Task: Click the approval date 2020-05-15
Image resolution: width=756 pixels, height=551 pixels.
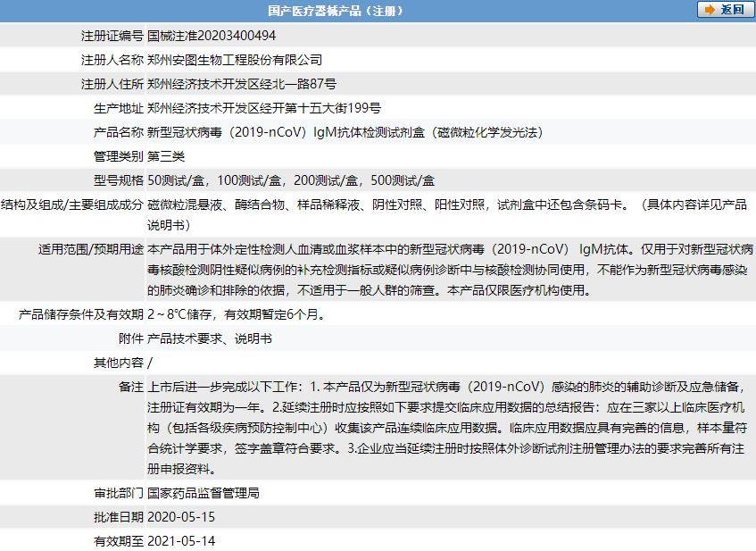Action: coord(181,517)
